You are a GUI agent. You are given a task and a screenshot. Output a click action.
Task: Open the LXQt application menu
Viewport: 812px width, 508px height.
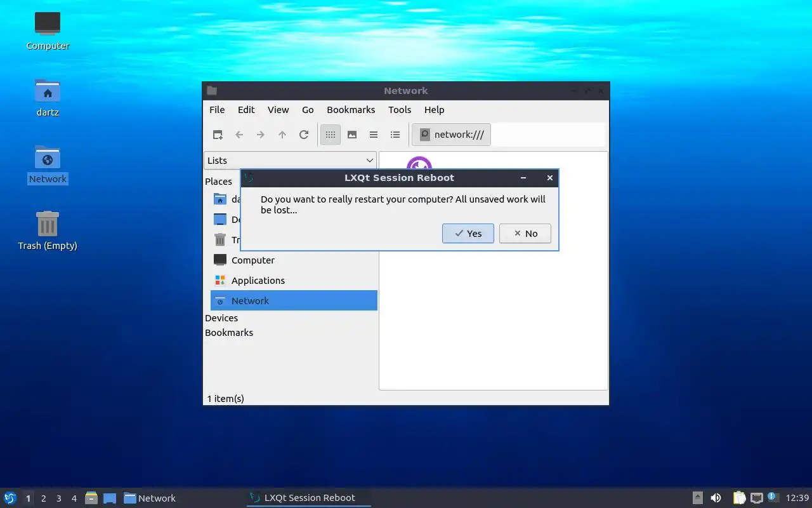tap(10, 498)
